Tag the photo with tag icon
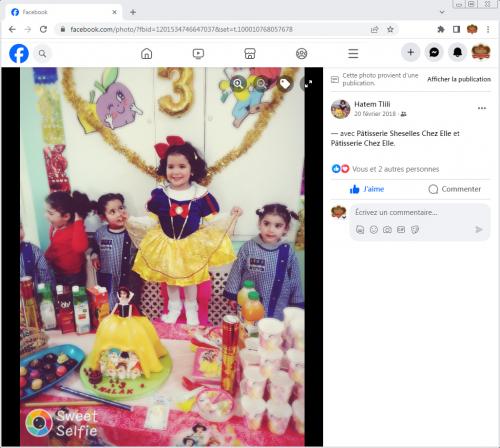 tap(285, 83)
